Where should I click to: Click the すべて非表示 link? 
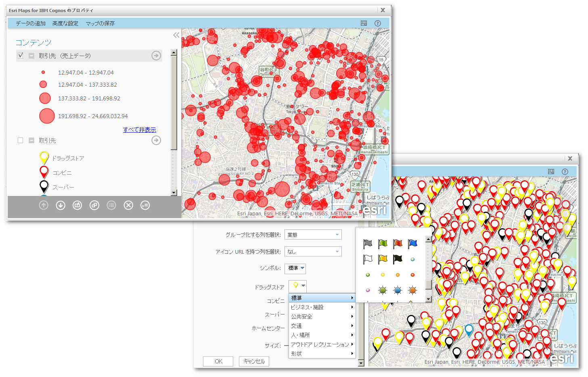140,129
